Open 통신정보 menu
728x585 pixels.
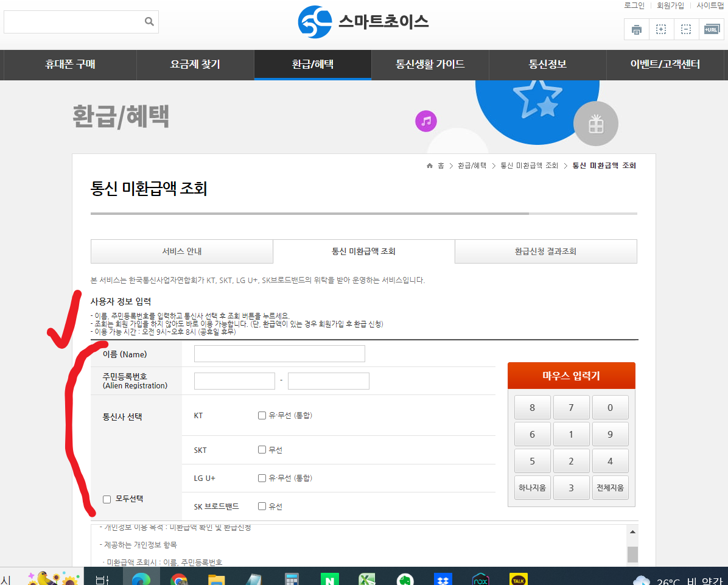click(548, 64)
